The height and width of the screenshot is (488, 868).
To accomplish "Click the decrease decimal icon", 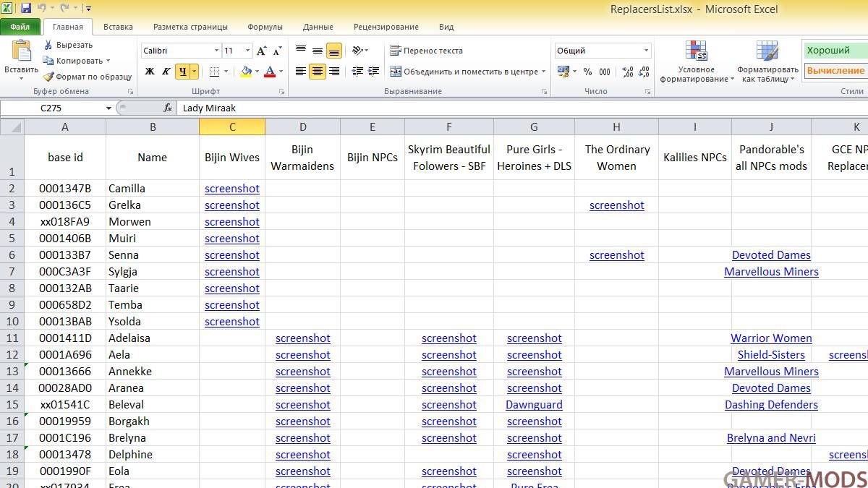I will point(643,72).
